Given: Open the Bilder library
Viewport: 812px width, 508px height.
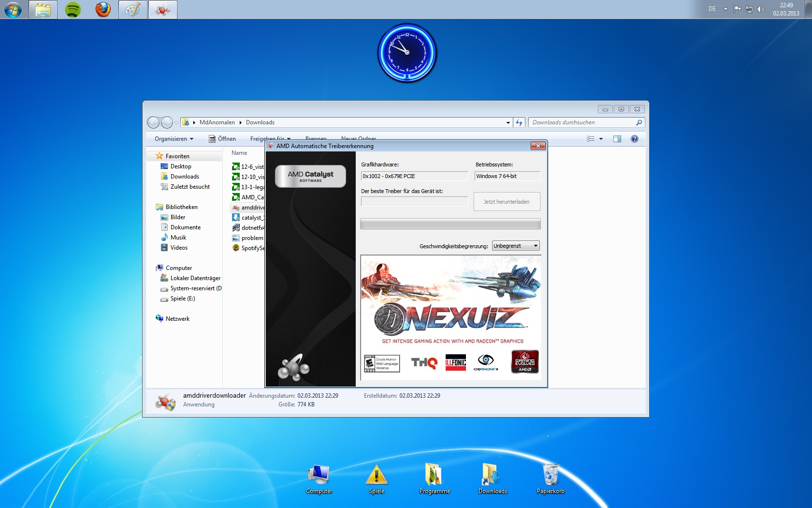Looking at the screenshot, I should point(178,217).
